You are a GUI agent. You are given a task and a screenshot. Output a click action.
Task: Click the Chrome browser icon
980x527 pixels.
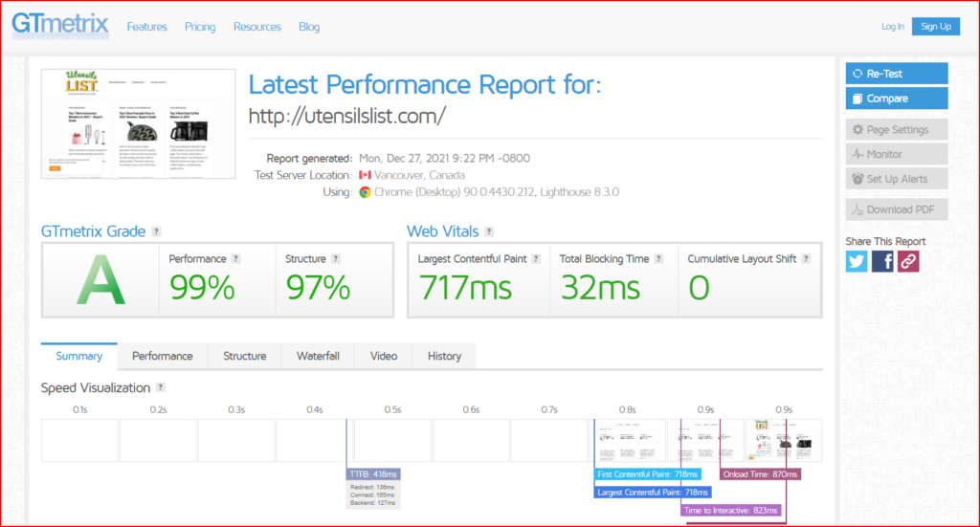tap(365, 192)
